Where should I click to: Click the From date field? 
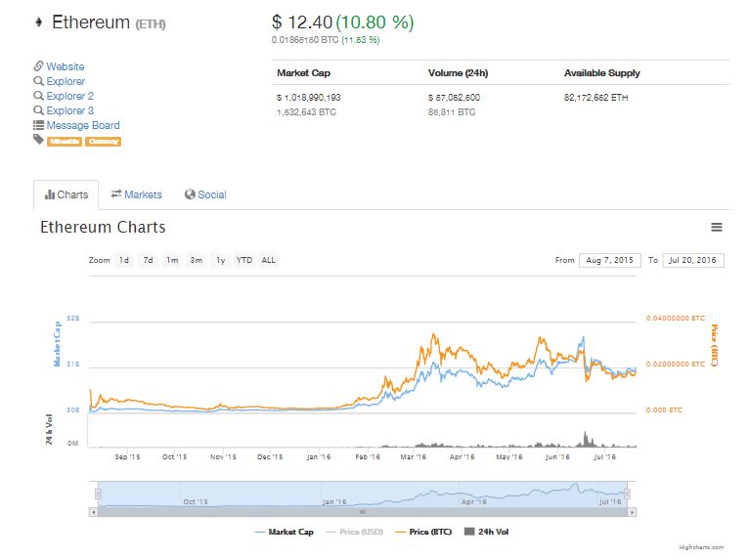tap(608, 260)
